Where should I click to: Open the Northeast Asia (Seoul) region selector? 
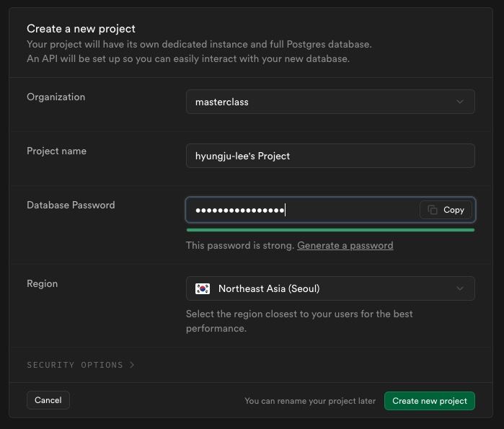click(x=330, y=288)
